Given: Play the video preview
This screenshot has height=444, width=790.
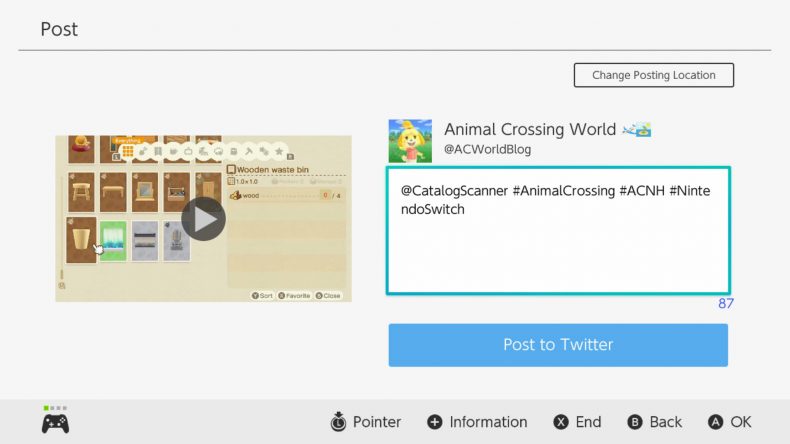Looking at the screenshot, I should pyautogui.click(x=203, y=219).
